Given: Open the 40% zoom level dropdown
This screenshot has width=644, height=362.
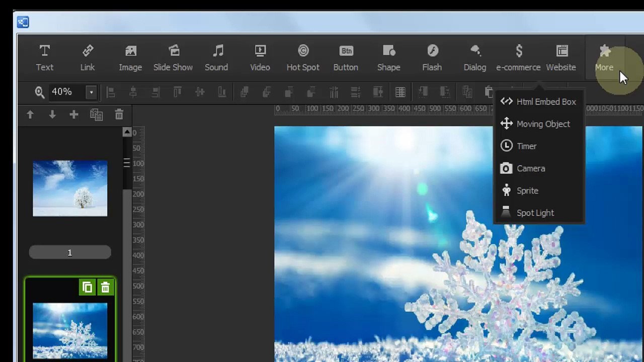Looking at the screenshot, I should tap(91, 92).
